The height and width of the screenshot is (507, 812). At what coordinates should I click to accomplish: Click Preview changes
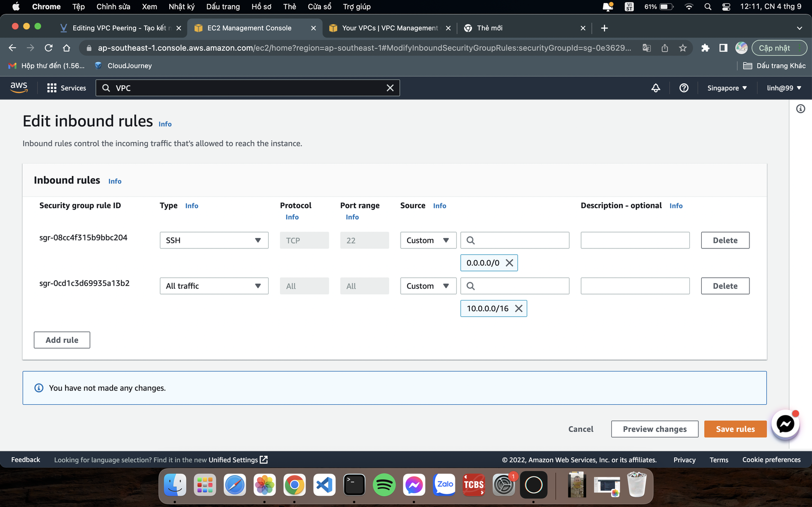[655, 429]
